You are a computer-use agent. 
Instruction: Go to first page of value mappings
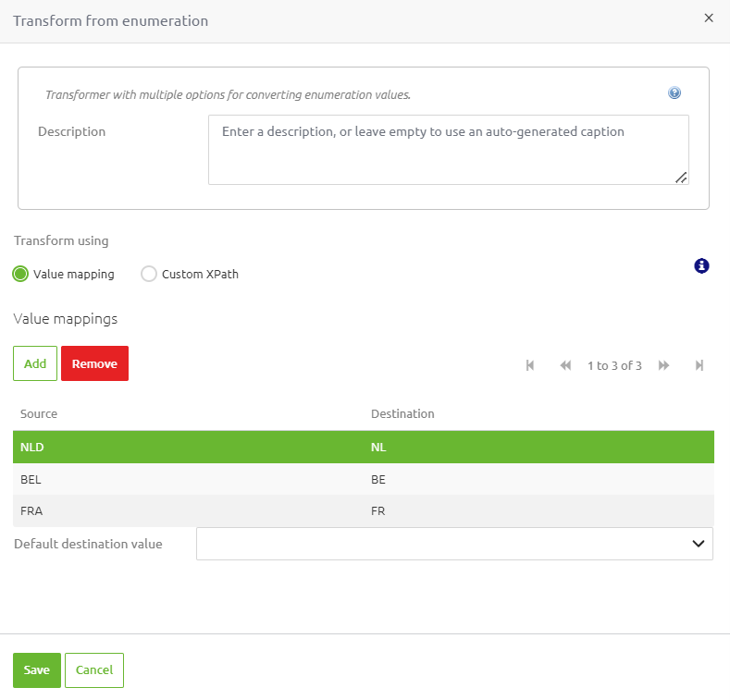point(530,365)
